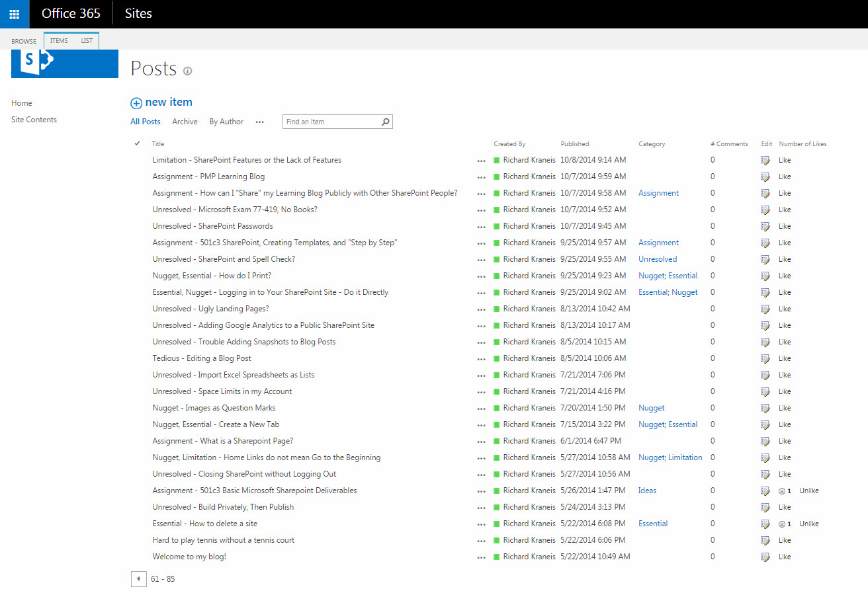This screenshot has width=868, height=593.
Task: Edit the 'Unresolved - SharePoint Passwords' post
Action: [765, 226]
